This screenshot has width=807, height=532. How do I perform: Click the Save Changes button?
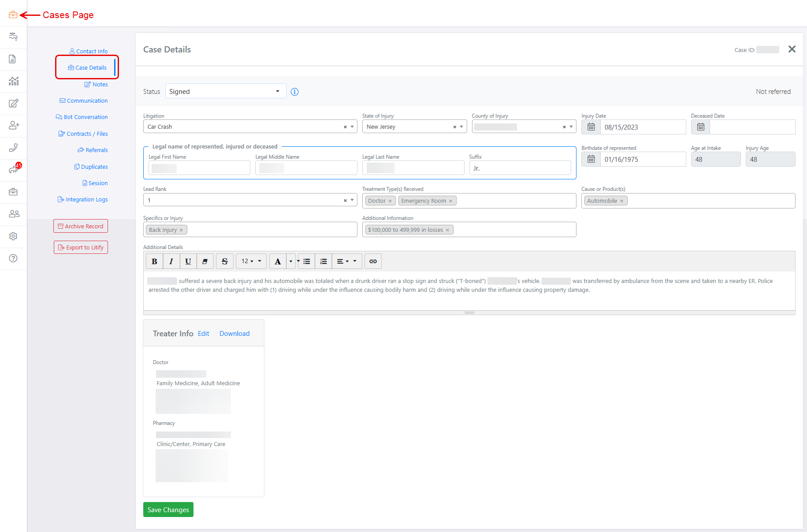168,510
